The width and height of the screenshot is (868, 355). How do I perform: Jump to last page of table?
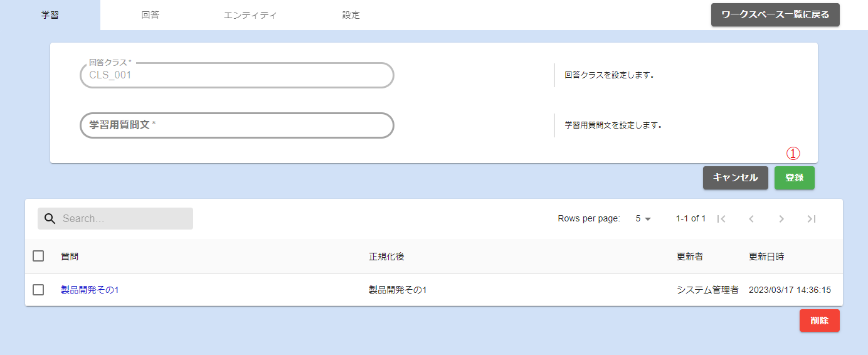point(812,219)
